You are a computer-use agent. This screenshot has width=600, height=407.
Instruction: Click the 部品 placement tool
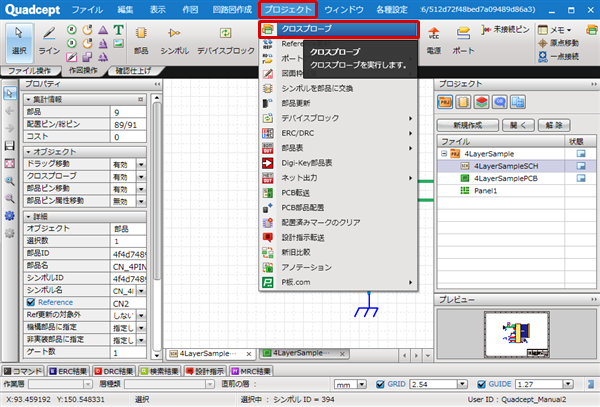pyautogui.click(x=141, y=41)
